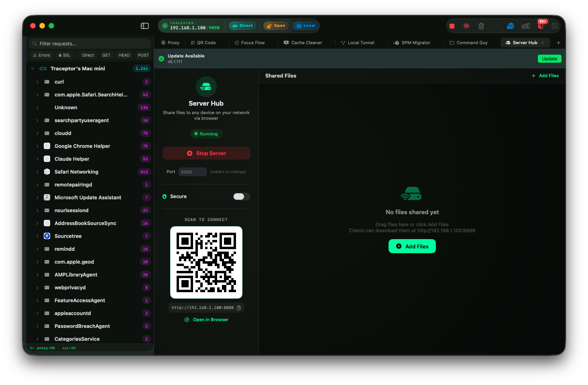This screenshot has height=385, width=588.
Task: Click the AddressBookSourceSync icon
Action: click(x=47, y=223)
